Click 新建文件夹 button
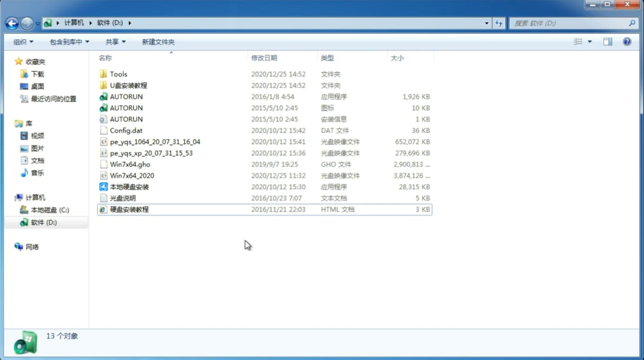 [158, 42]
